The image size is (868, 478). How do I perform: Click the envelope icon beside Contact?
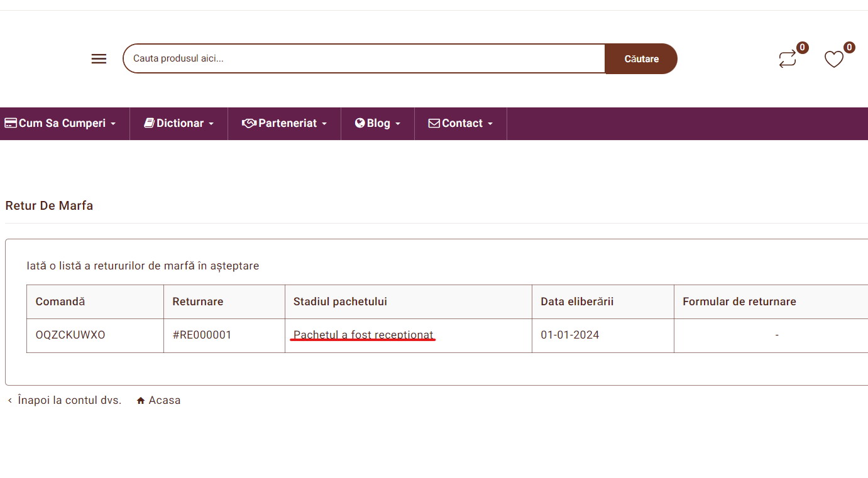point(434,123)
